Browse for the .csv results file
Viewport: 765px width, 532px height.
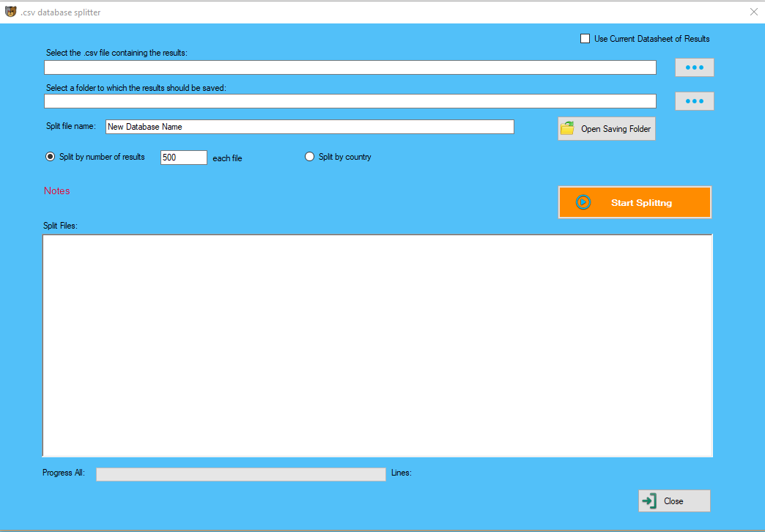point(694,67)
